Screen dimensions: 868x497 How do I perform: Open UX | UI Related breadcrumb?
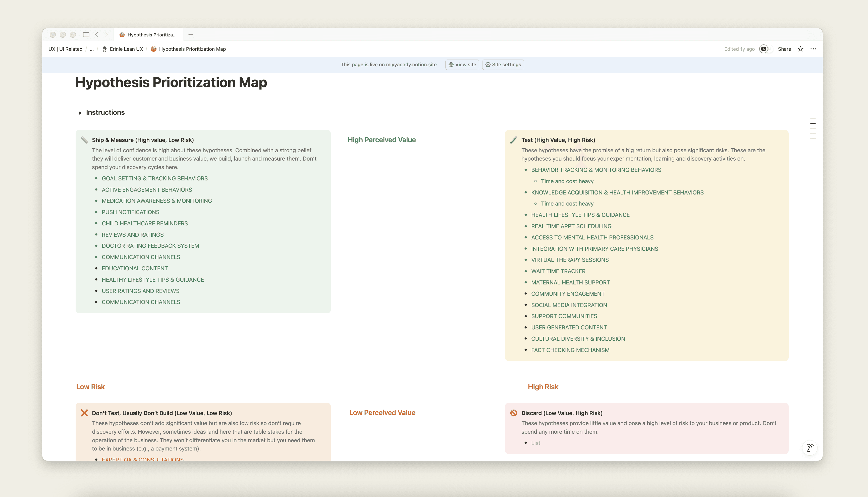(x=66, y=49)
